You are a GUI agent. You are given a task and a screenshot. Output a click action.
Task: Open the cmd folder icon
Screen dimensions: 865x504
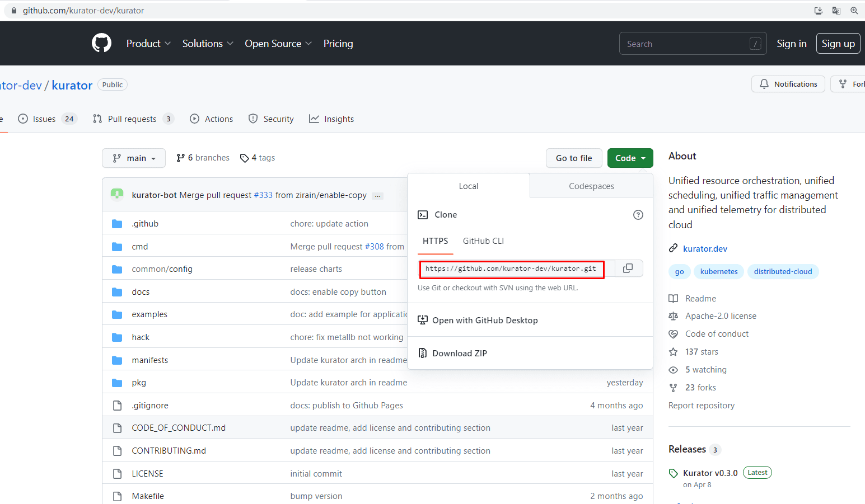[x=117, y=247]
